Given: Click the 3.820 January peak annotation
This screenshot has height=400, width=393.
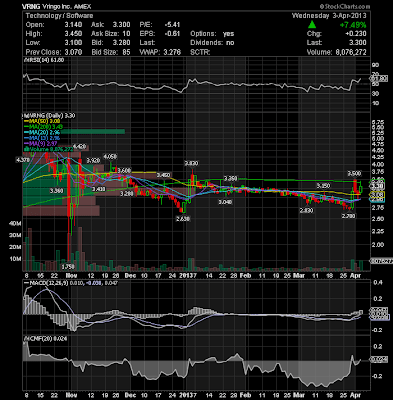Looking at the screenshot, I should coord(191,163).
